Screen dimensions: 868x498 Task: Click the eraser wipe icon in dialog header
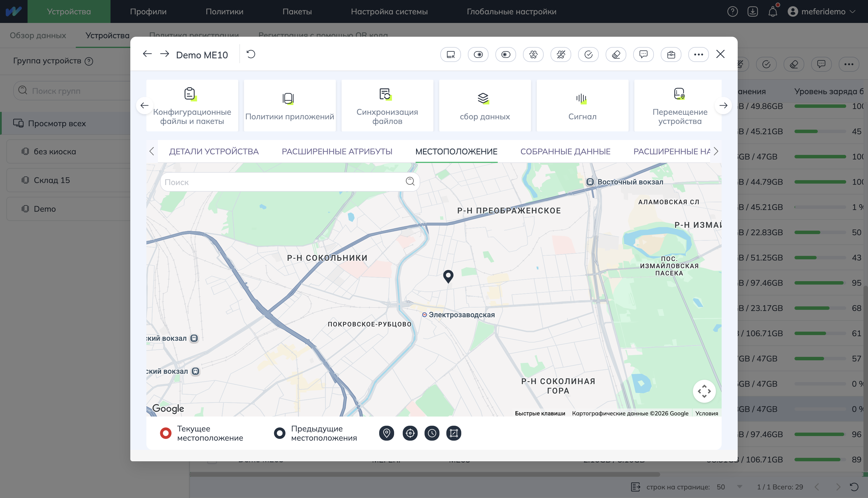point(616,55)
